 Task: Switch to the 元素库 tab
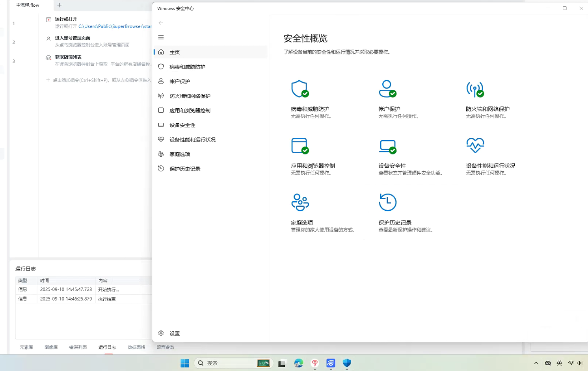click(26, 347)
